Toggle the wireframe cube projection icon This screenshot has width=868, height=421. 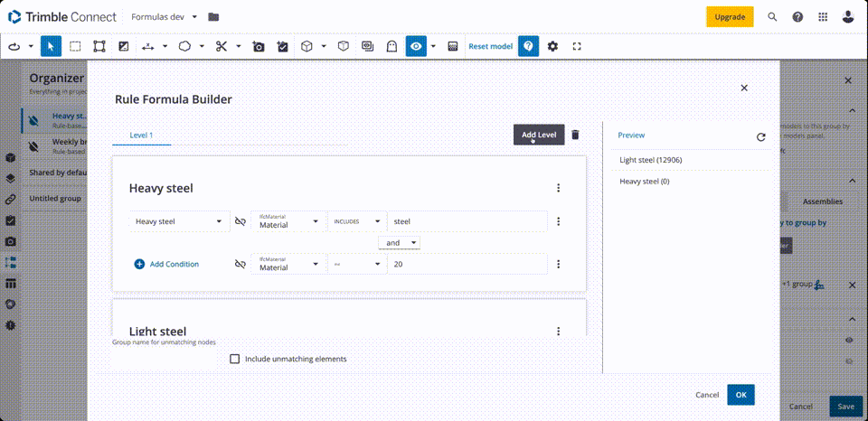[x=344, y=46]
